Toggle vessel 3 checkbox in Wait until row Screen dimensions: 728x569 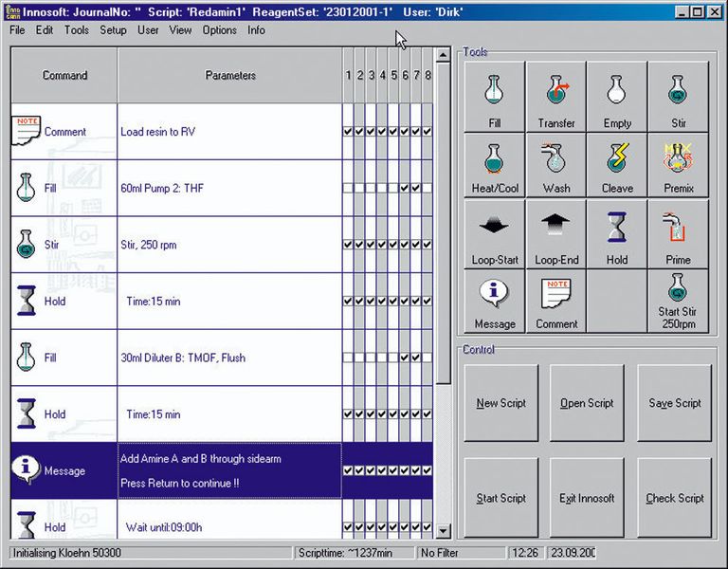[370, 527]
